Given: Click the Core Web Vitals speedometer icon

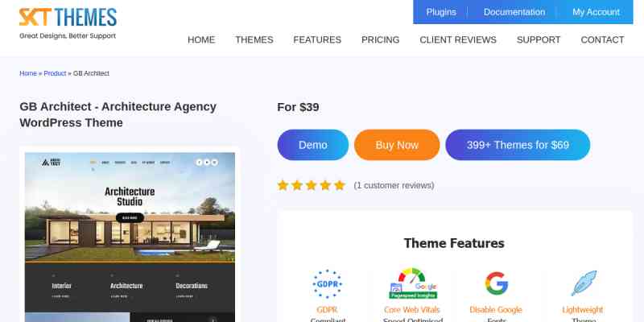Looking at the screenshot, I should pyautogui.click(x=413, y=283).
